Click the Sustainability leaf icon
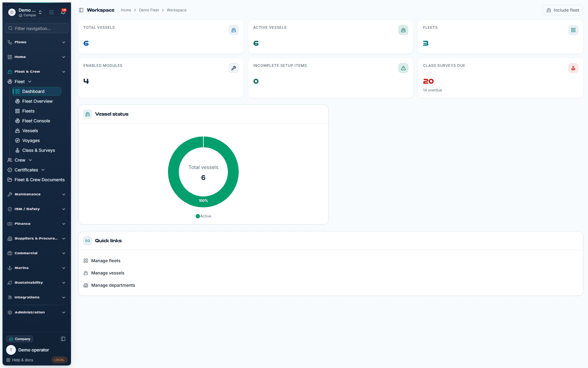 point(10,283)
